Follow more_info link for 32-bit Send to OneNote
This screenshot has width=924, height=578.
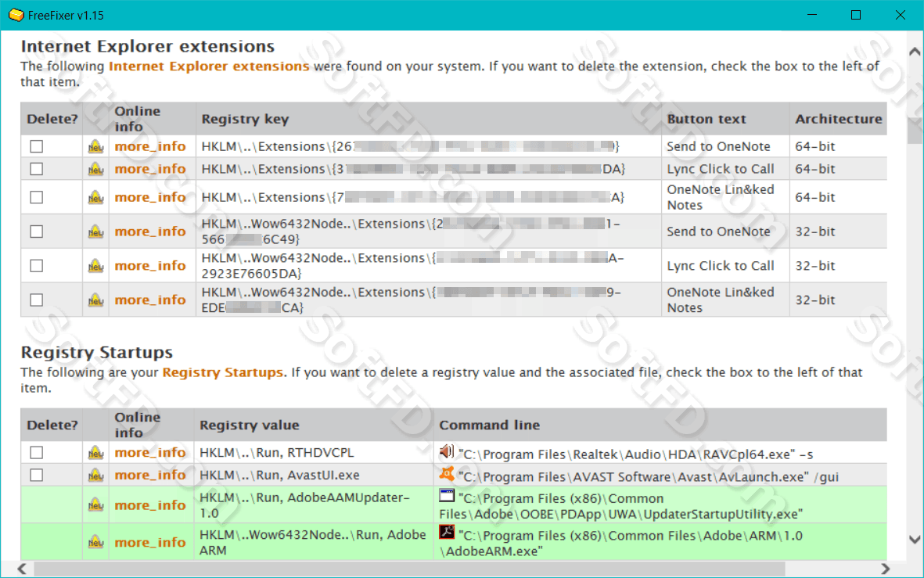[x=150, y=231]
